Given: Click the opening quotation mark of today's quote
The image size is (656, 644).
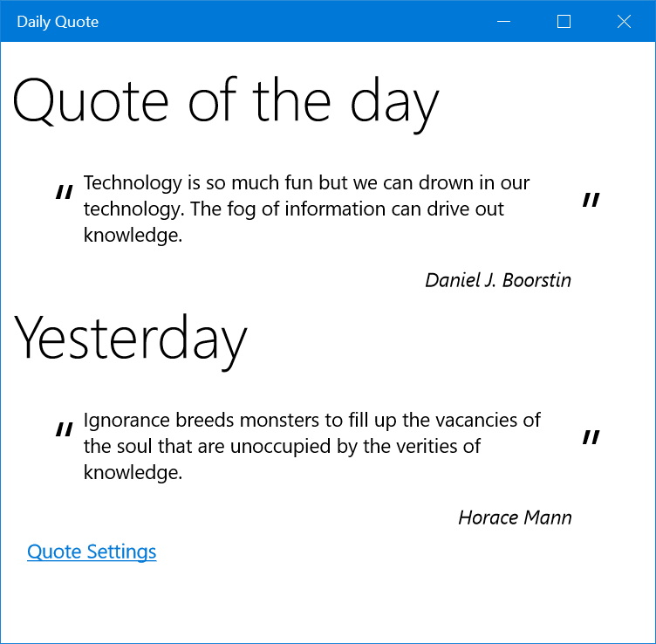Looking at the screenshot, I should [64, 193].
